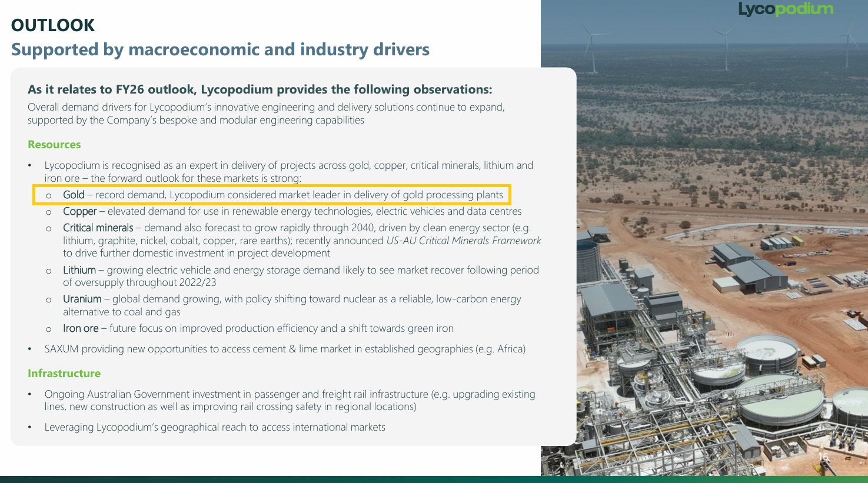Click the circle bullet marker beside Gold
This screenshot has height=483, width=868.
49,195
